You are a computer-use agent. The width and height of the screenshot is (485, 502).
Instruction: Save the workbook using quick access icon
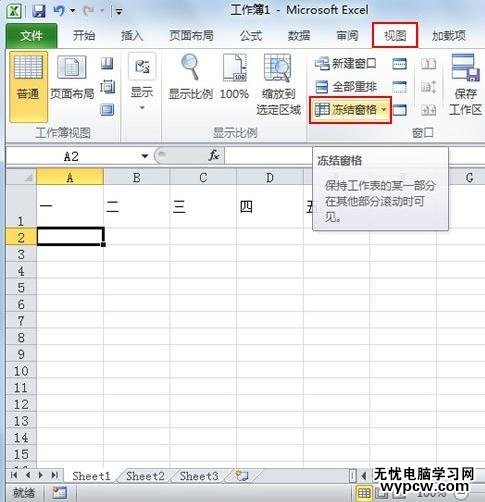click(x=39, y=11)
